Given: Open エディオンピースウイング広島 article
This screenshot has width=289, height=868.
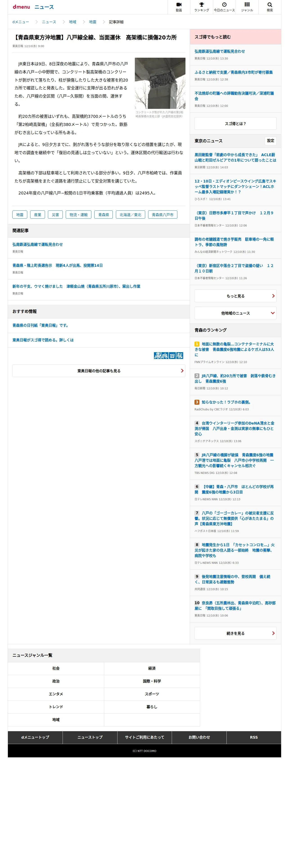Looking at the screenshot, I should (235, 186).
